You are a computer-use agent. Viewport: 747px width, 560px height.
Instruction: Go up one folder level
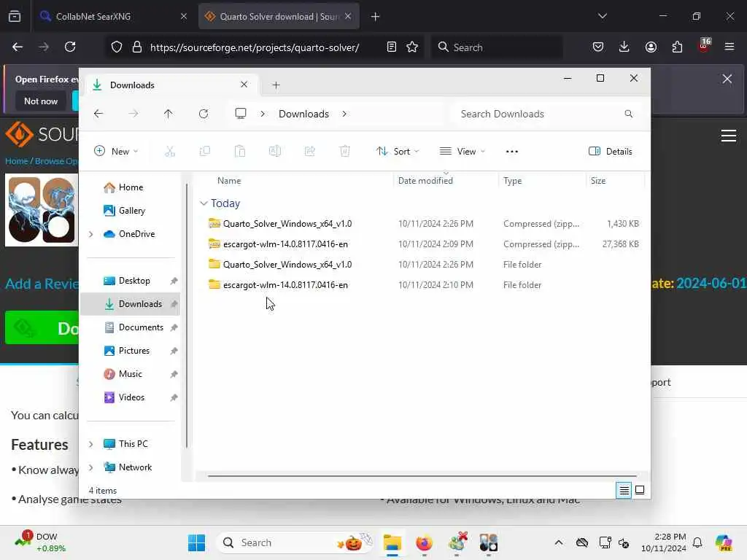click(169, 114)
